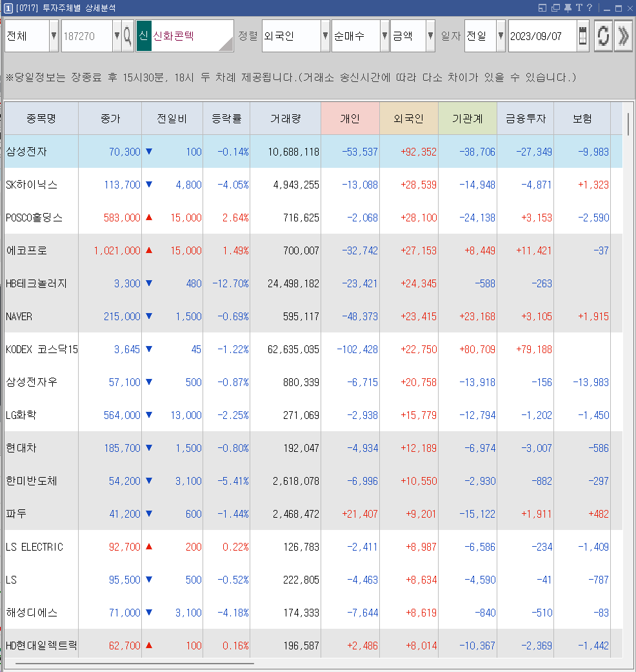
Task: Click the 신화콘텍 stock name field
Action: 193,36
